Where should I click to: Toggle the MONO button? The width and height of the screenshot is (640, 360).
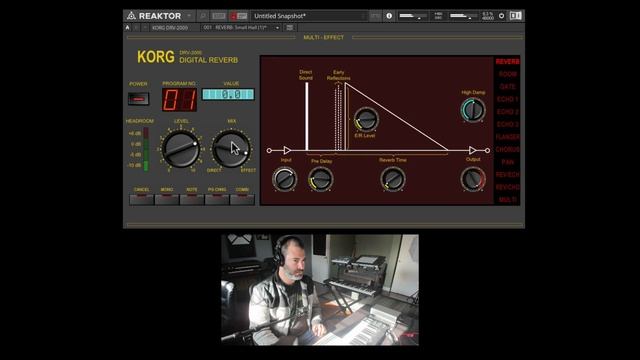point(167,199)
